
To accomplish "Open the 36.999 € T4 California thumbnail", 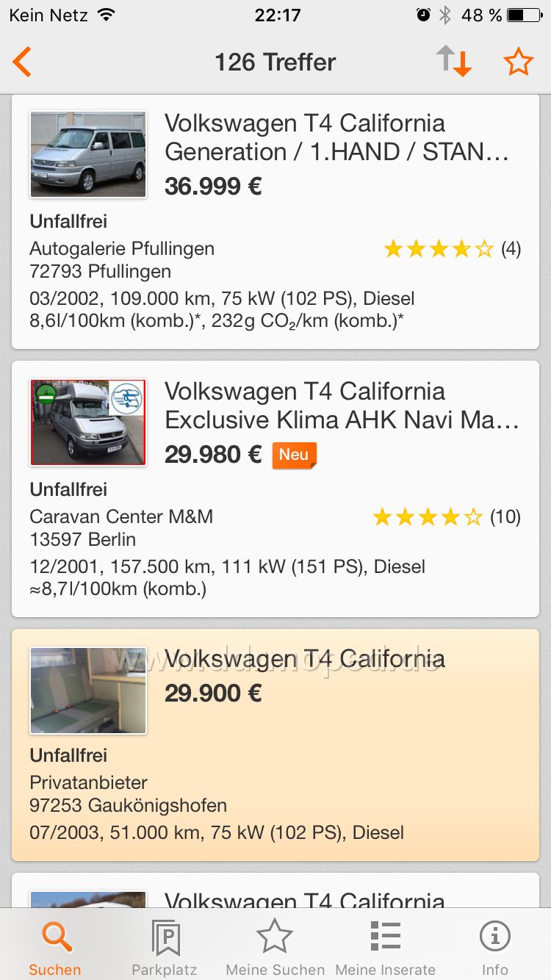I will click(88, 154).
